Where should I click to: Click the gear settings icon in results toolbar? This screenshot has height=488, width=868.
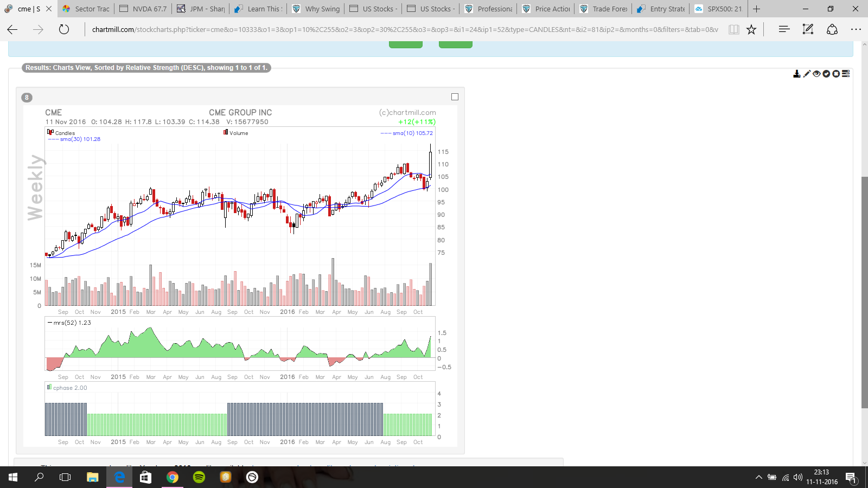(x=836, y=74)
